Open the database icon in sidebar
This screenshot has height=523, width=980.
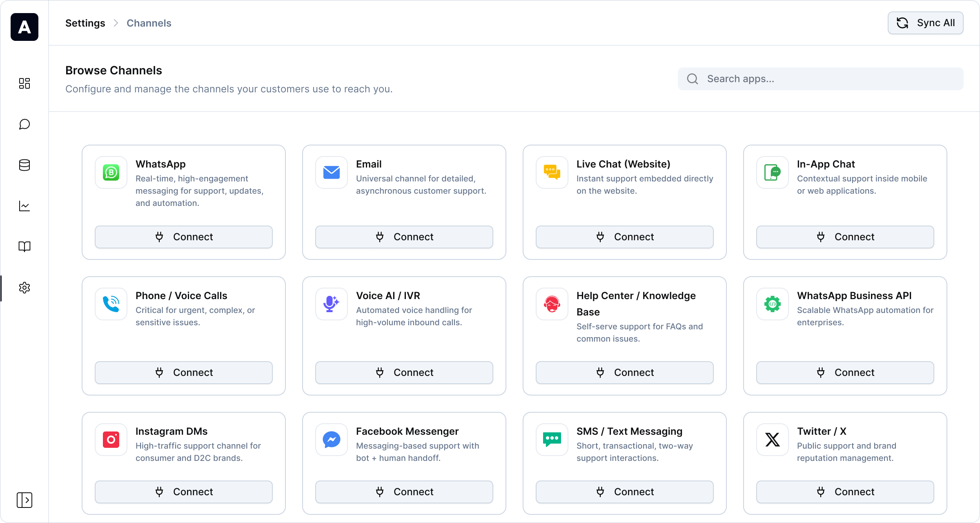(x=24, y=165)
